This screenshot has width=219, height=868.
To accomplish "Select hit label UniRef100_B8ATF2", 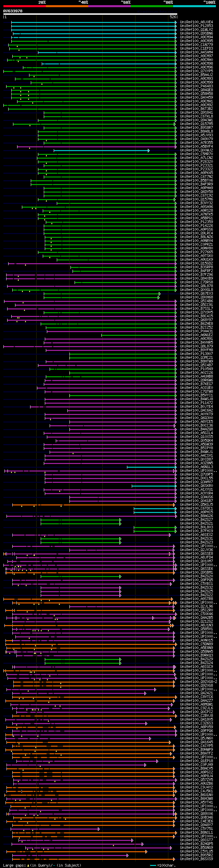I will 196,754.
